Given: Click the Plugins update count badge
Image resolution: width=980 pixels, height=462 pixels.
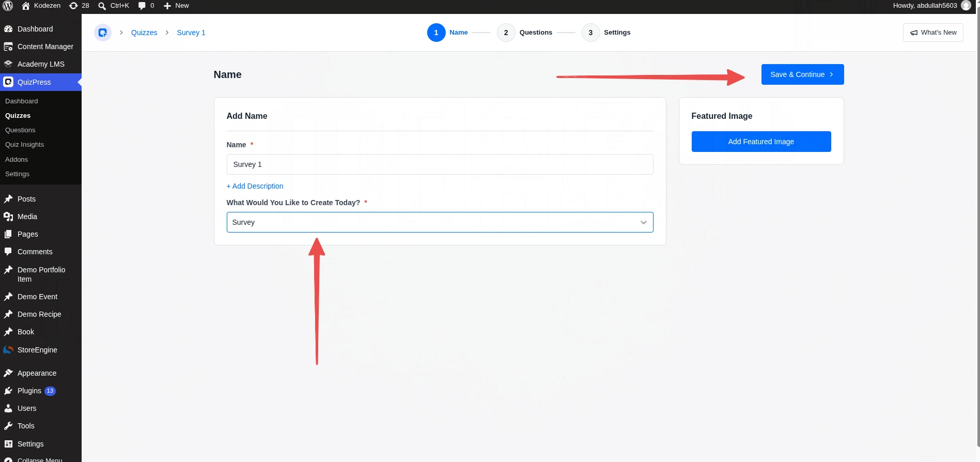Looking at the screenshot, I should [50, 391].
